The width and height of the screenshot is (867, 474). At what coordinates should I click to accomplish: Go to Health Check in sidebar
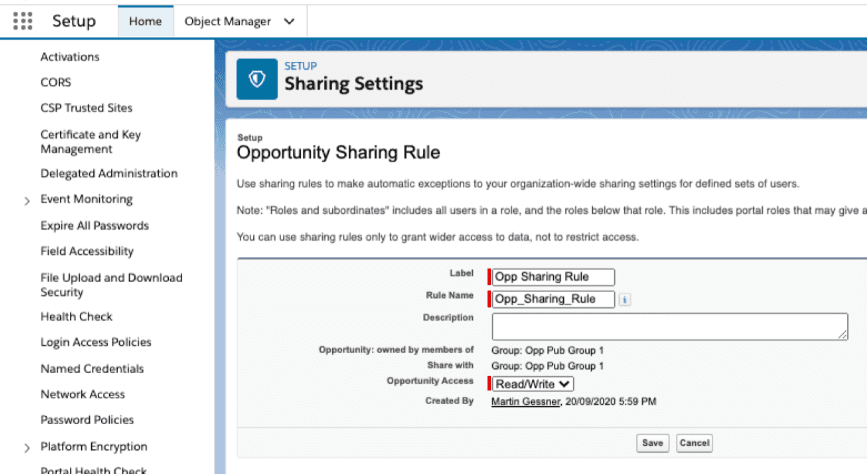(x=76, y=317)
